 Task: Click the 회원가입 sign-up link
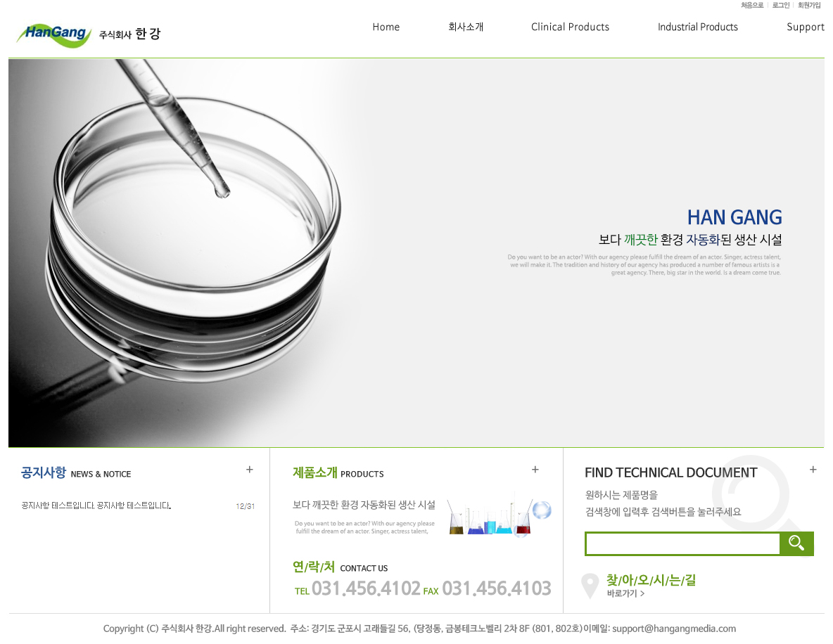coord(809,6)
